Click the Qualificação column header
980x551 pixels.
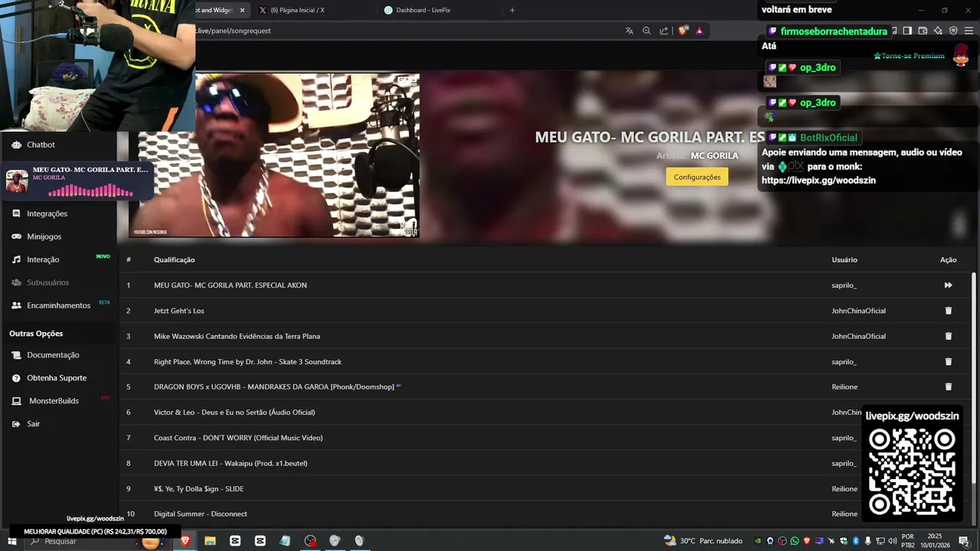[x=175, y=259]
